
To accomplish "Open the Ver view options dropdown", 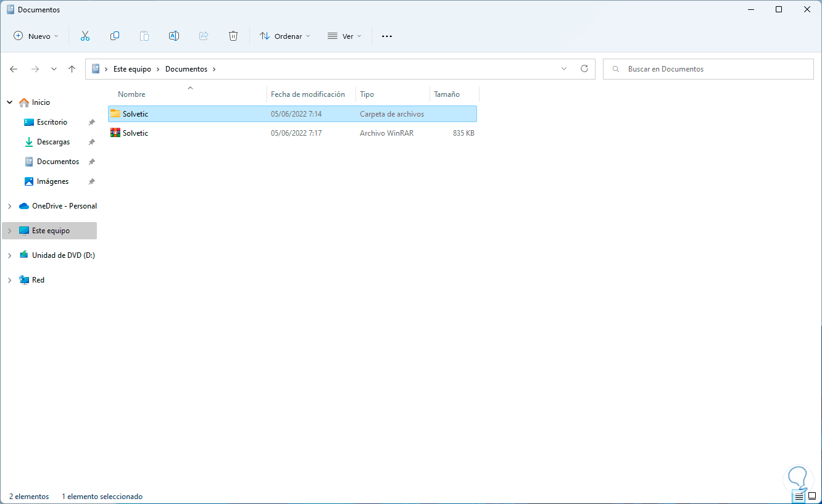I will [344, 36].
